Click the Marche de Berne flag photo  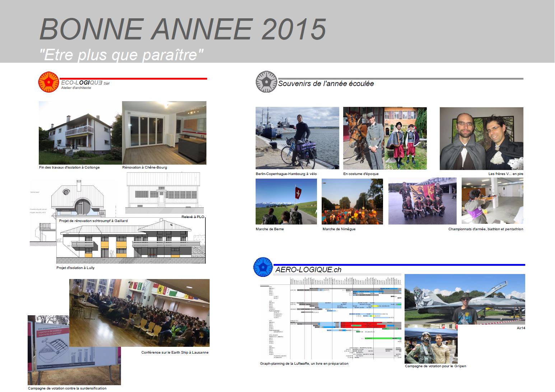(x=286, y=201)
